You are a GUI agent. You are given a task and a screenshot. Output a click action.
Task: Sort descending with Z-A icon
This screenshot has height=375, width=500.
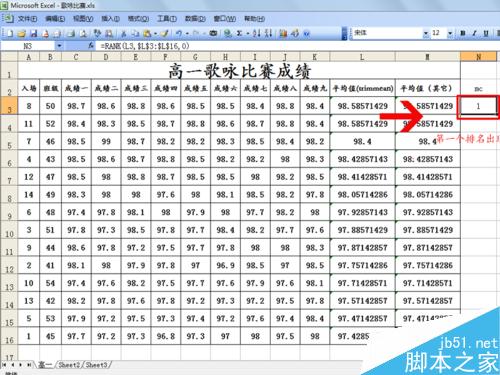pyautogui.click(x=268, y=33)
